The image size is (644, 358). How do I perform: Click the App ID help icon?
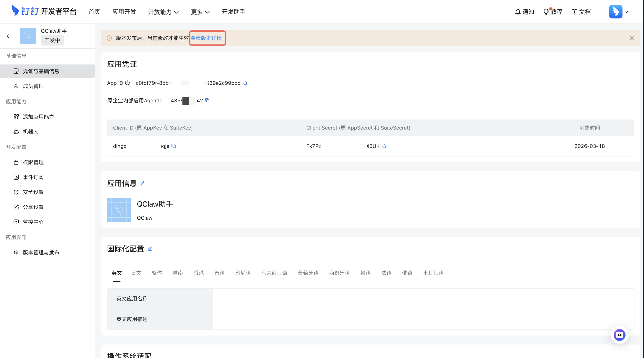127,83
